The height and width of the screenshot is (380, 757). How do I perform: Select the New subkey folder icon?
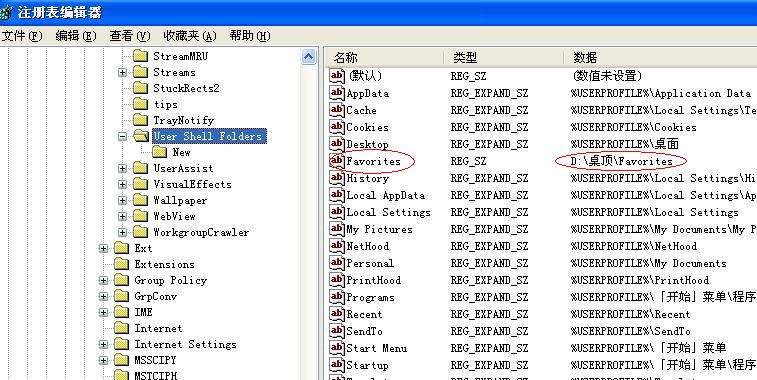[x=160, y=152]
